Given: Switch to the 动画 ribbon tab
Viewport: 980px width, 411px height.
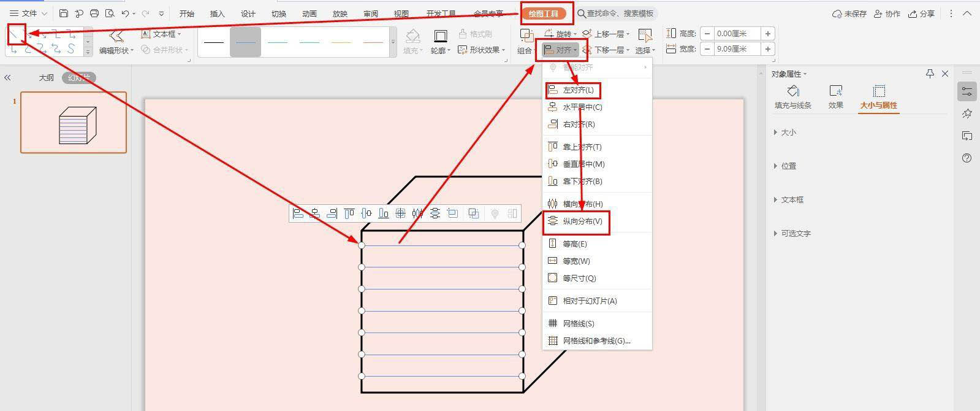Looking at the screenshot, I should (x=310, y=13).
